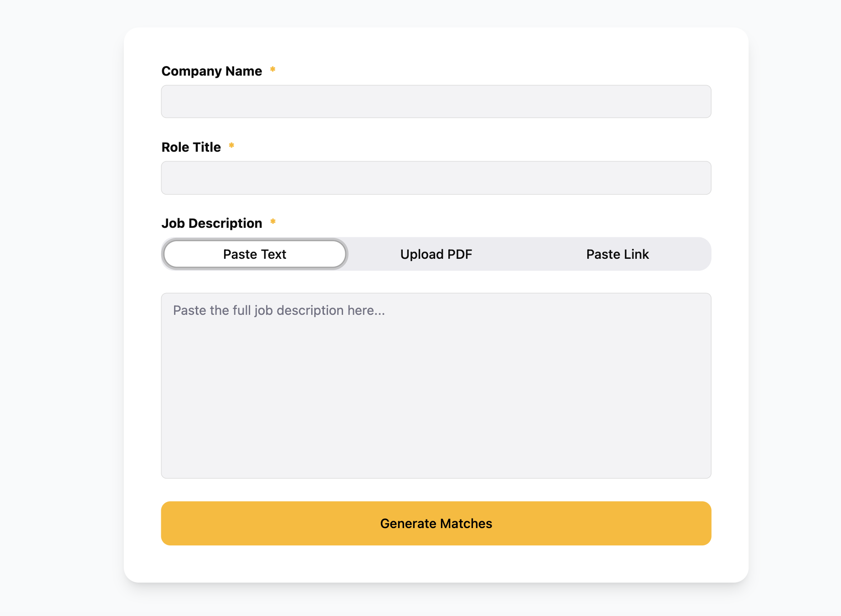Click the Generate Matches button

[x=436, y=523]
